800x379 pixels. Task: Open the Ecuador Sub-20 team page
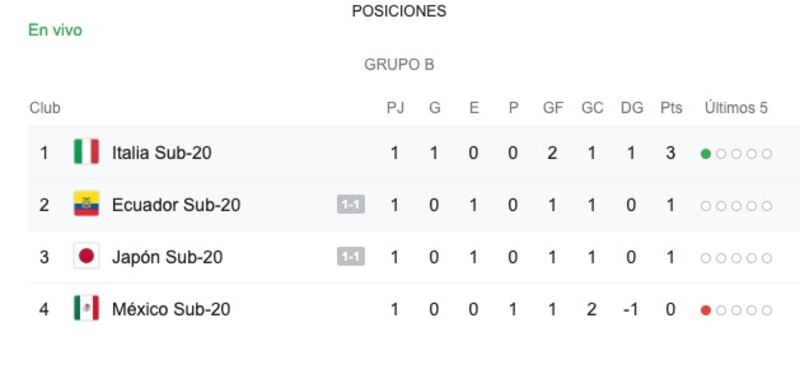pyautogui.click(x=176, y=205)
